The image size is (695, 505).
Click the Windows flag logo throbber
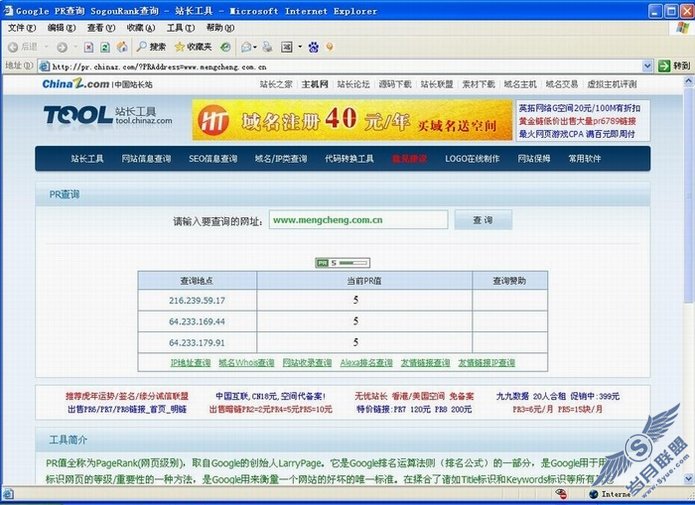click(683, 27)
